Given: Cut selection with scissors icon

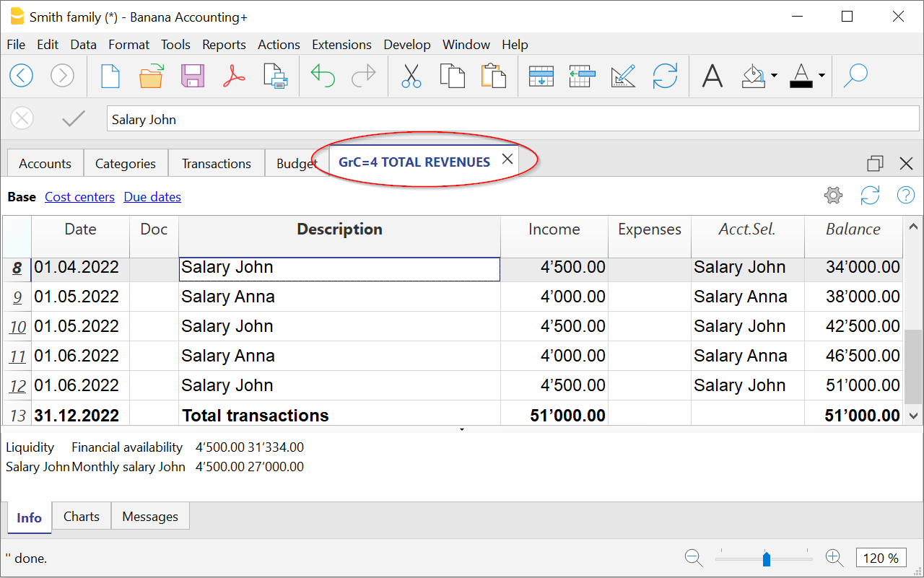Looking at the screenshot, I should coord(411,75).
